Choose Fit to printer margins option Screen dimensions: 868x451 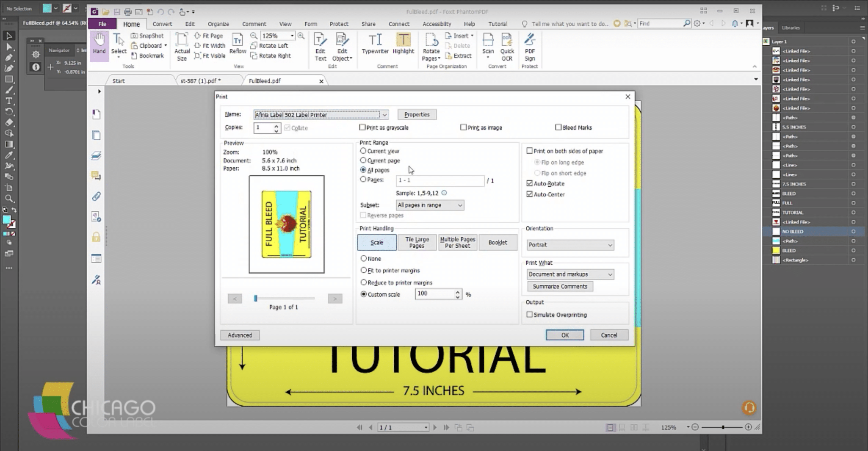363,270
